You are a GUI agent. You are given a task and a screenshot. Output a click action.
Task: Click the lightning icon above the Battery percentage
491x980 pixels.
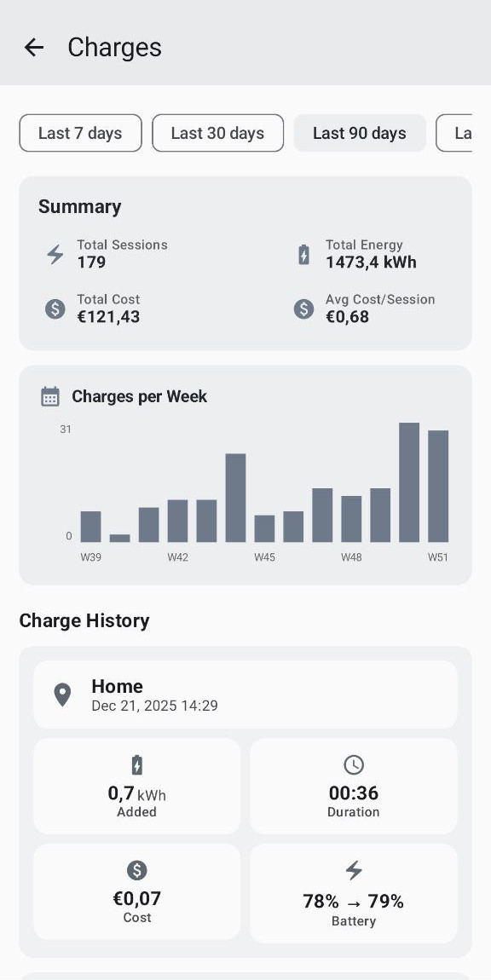[353, 870]
